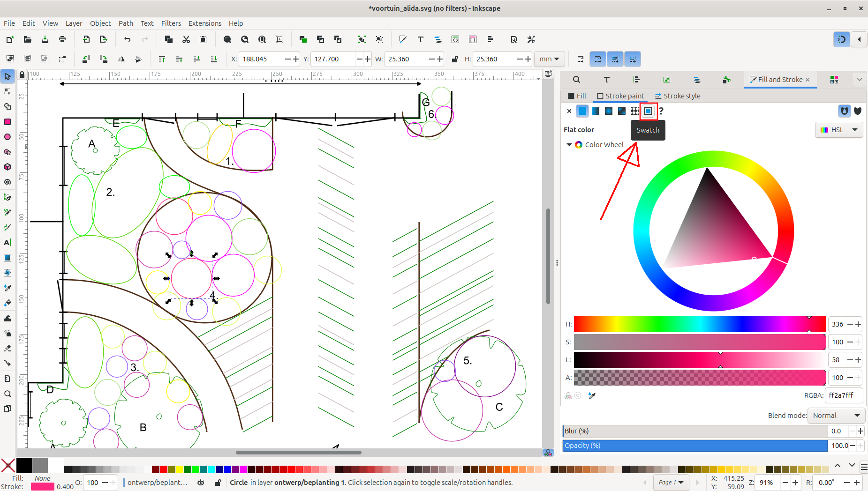Open the Text and Font dialog icon
The height and width of the screenshot is (491, 868).
click(x=421, y=39)
